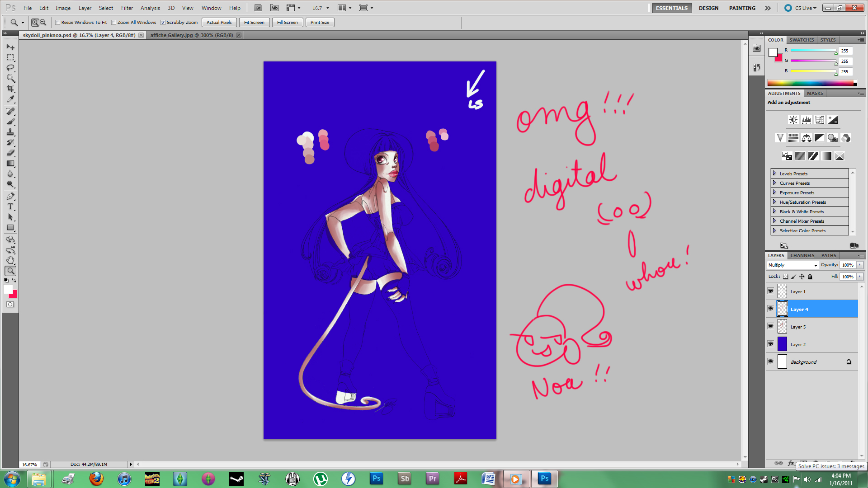Select the Layer 5 thumbnail
868x488 pixels.
click(782, 327)
